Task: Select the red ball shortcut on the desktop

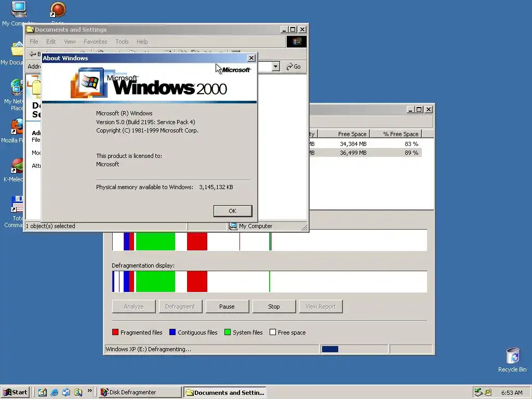Action: tap(58, 10)
